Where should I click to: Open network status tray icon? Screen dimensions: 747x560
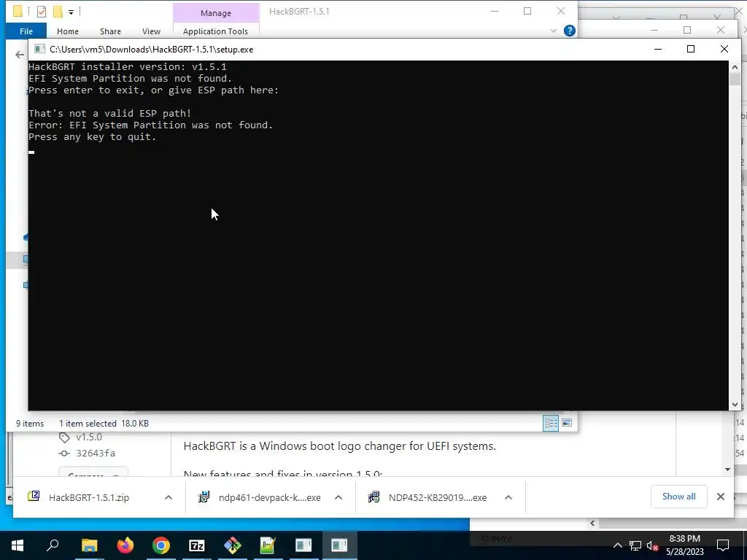[635, 545]
